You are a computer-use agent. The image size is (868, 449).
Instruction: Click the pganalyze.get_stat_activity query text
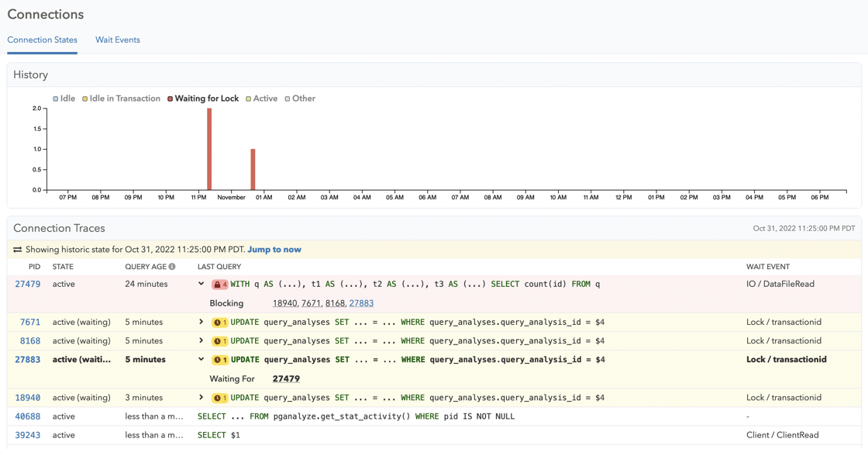tap(356, 416)
